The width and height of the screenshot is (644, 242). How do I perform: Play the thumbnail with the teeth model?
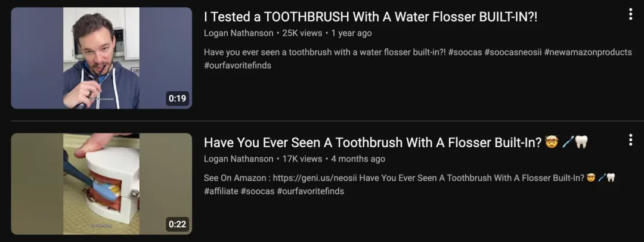(x=101, y=183)
